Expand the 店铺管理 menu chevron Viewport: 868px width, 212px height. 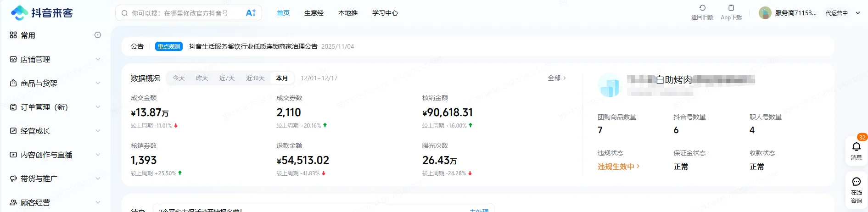point(98,59)
